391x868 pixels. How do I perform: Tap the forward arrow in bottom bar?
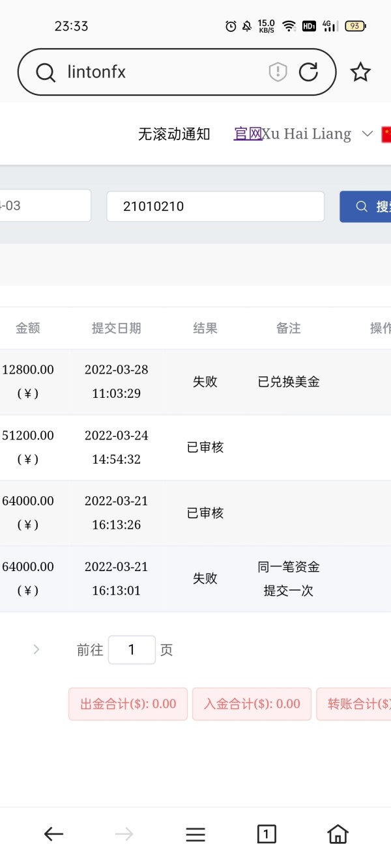click(x=124, y=833)
